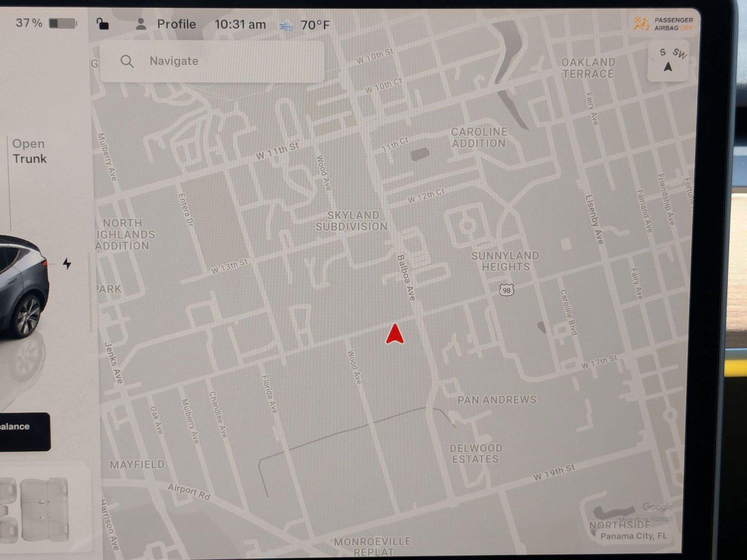Tap the W 13th St street label
The width and height of the screenshot is (747, 560).
click(229, 266)
